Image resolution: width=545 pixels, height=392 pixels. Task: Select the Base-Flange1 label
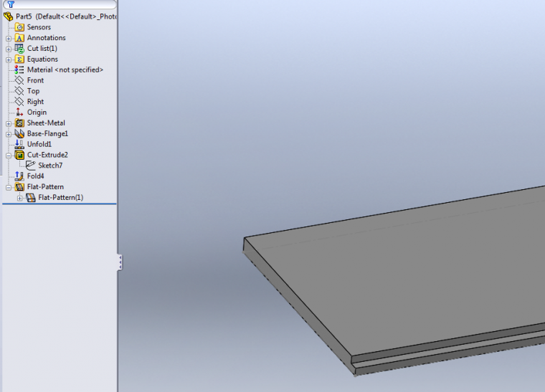click(x=47, y=134)
